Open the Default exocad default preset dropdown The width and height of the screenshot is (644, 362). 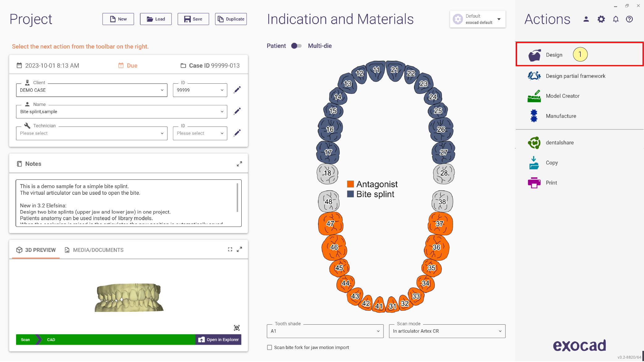(x=477, y=19)
